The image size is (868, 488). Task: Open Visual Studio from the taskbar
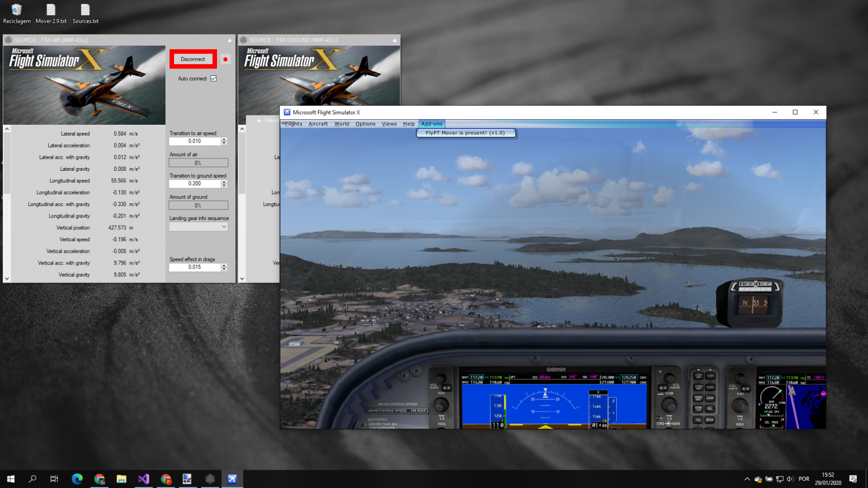(144, 479)
